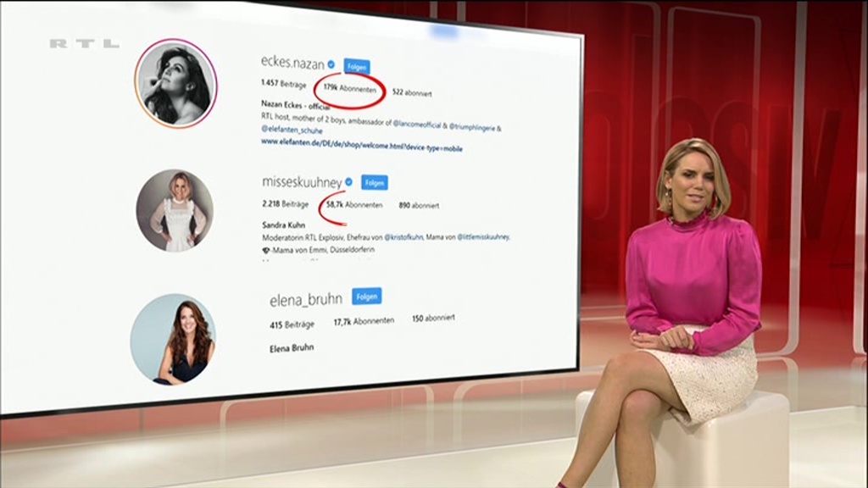
Task: Open the misseskuuhney profile picture
Action: [x=175, y=210]
